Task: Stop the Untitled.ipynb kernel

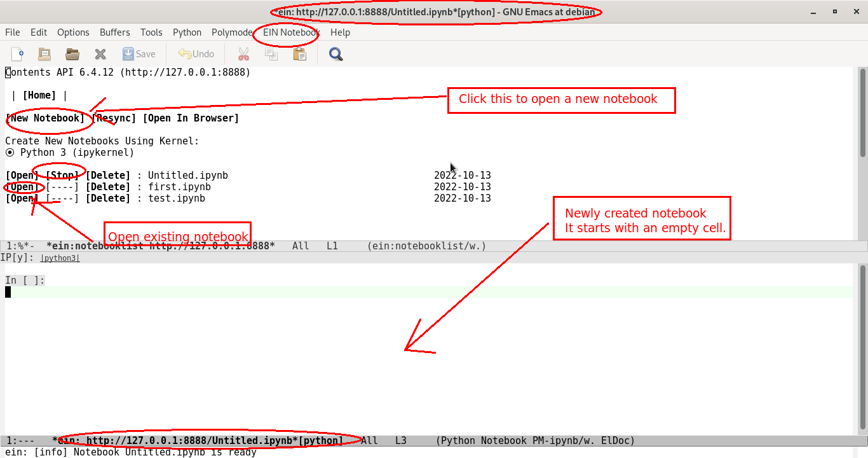Action: [62, 176]
